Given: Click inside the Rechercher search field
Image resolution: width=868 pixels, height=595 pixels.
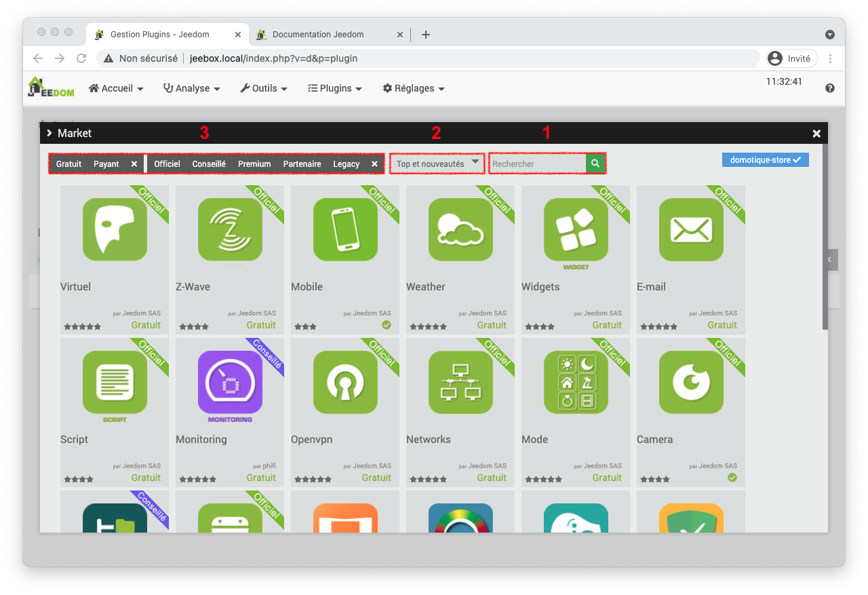Looking at the screenshot, I should point(536,163).
